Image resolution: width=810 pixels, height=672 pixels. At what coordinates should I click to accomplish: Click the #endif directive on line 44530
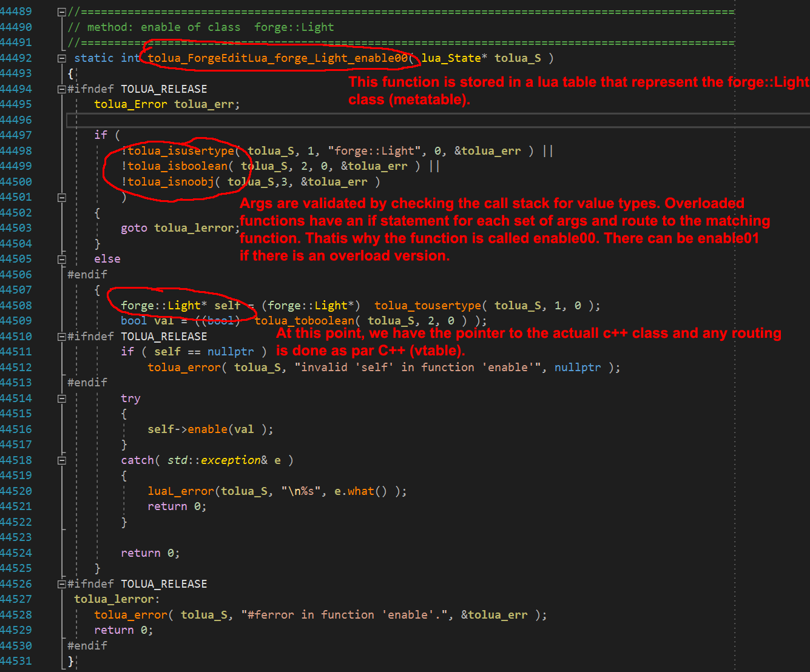(x=87, y=646)
